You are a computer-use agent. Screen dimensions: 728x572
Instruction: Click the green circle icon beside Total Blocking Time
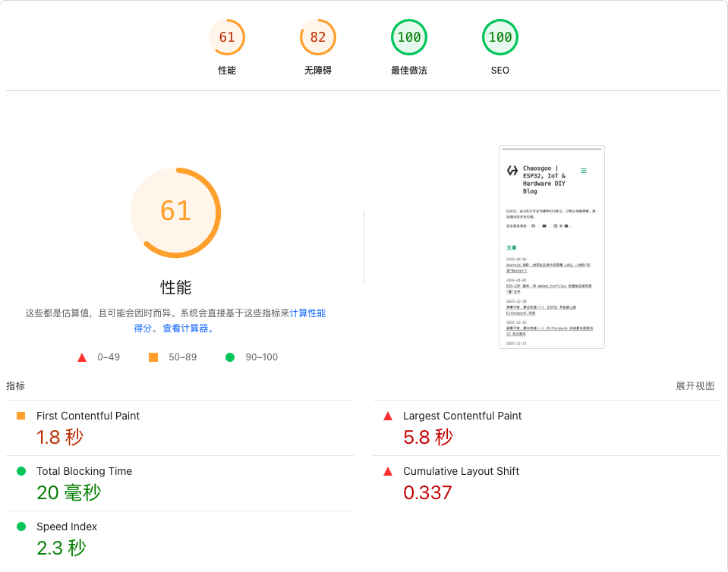pyautogui.click(x=21, y=471)
